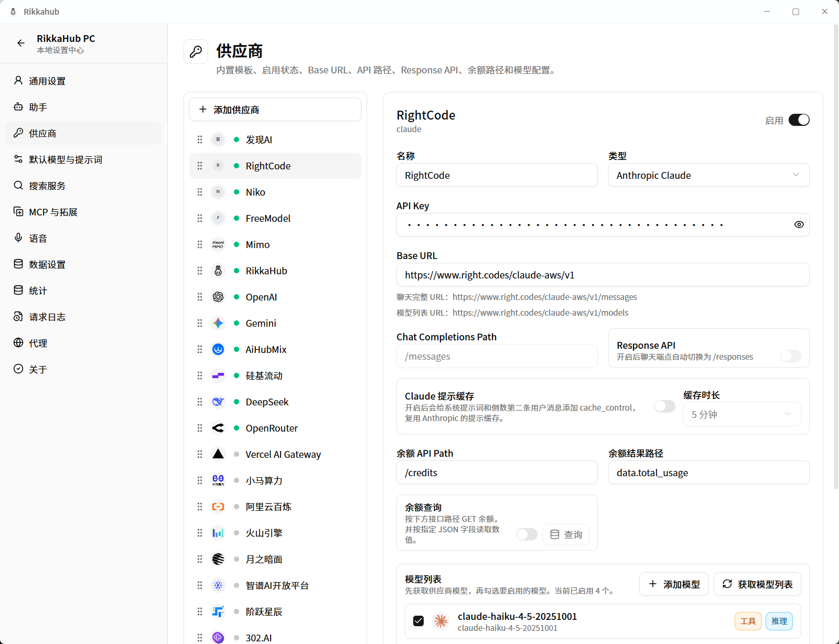The image size is (839, 644).
Task: Toggle the 启用 switch for RightCode
Action: (799, 120)
